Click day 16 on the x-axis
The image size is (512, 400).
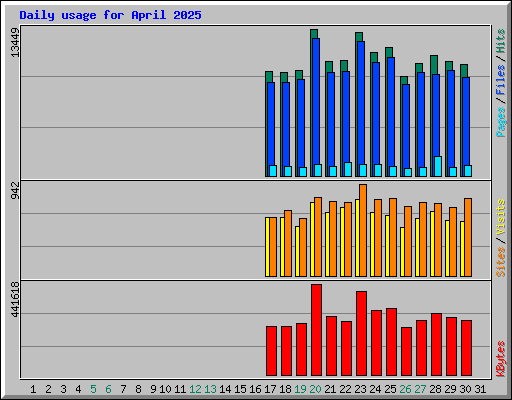point(255,389)
